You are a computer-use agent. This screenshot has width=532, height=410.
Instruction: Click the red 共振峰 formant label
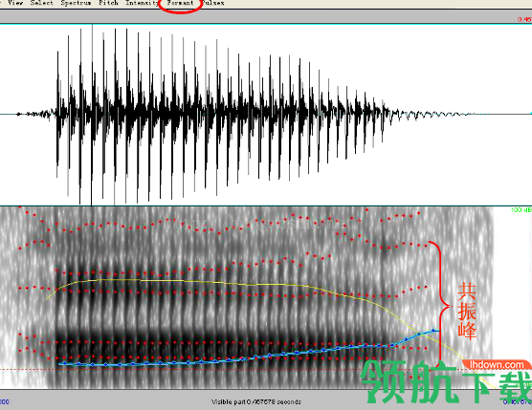467,311
